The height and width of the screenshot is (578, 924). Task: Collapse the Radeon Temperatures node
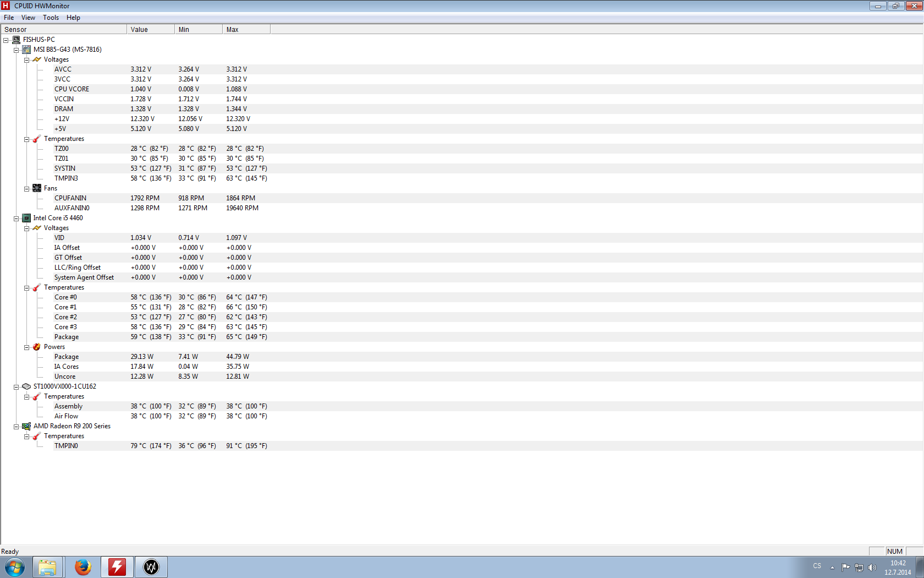[x=26, y=437]
